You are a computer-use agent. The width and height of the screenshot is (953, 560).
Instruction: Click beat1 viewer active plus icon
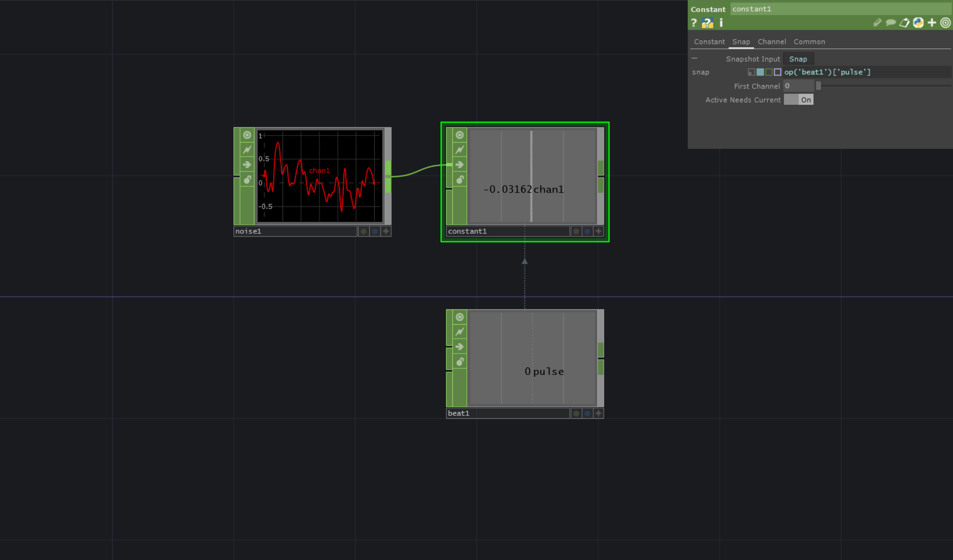coord(599,413)
